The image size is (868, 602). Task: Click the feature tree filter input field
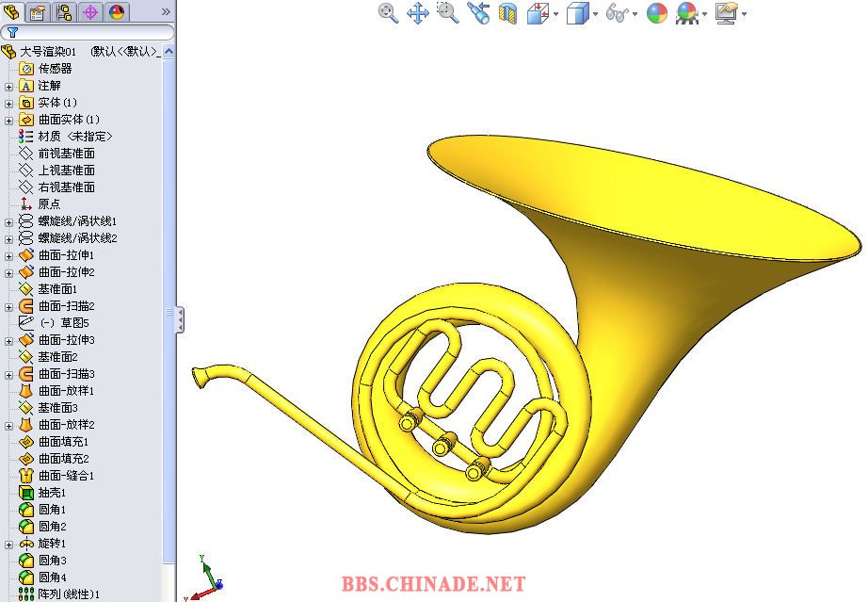tap(94, 32)
